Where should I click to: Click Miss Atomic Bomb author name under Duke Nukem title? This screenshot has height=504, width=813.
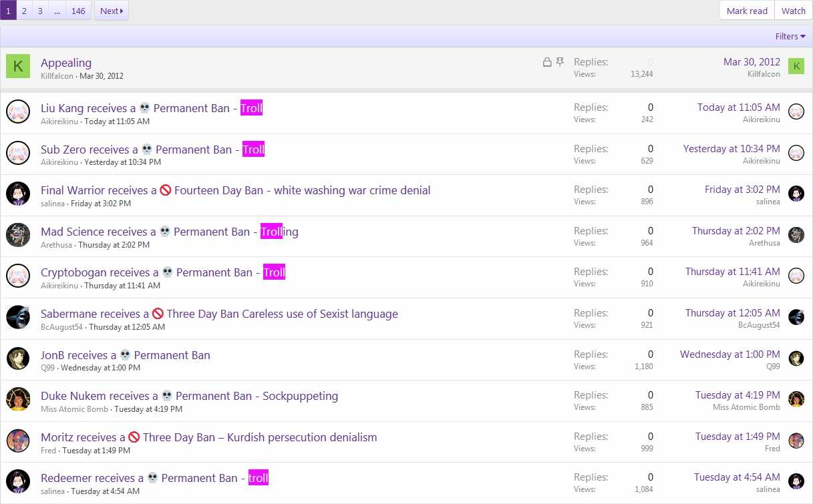pos(75,409)
